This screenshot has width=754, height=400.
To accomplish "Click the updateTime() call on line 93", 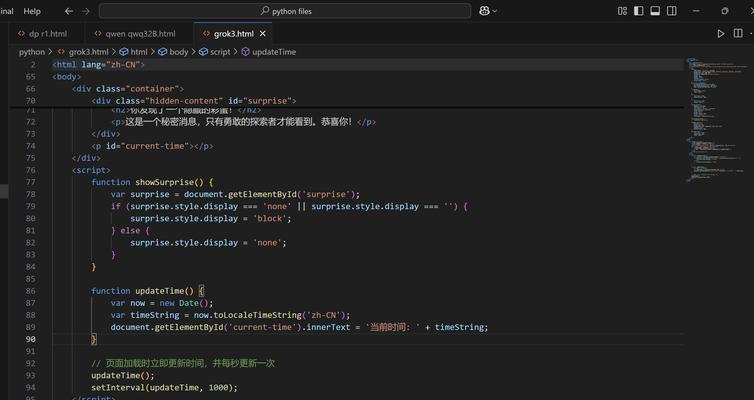I will tap(123, 375).
